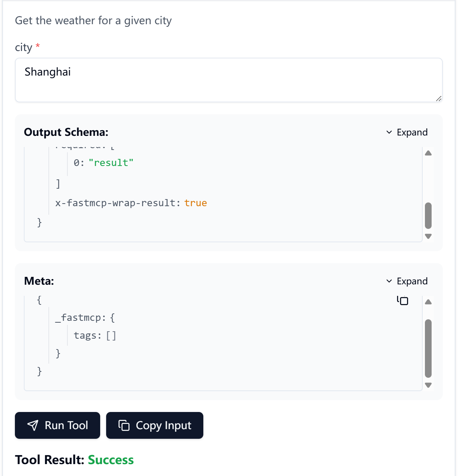
Task: Click the x-fastmcp-wrap-result true value
Action: [196, 203]
